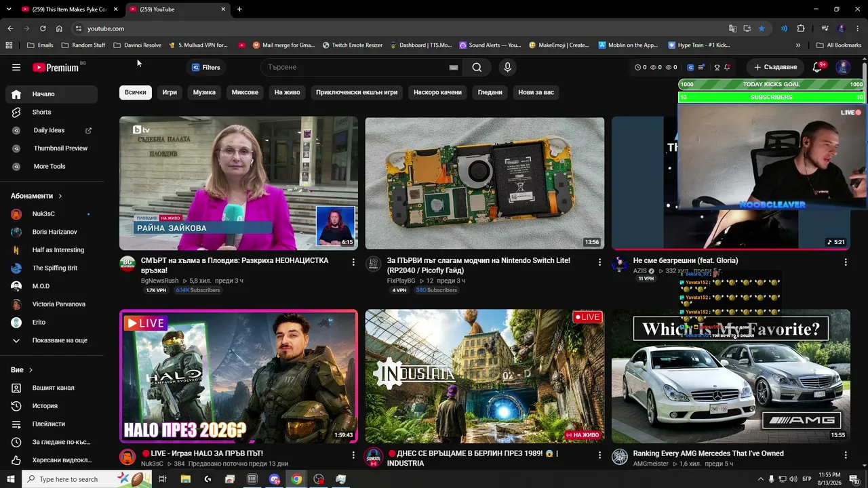Screen dimensions: 868x488
Task: Open the account avatar menu in YouTube
Action: (843, 67)
